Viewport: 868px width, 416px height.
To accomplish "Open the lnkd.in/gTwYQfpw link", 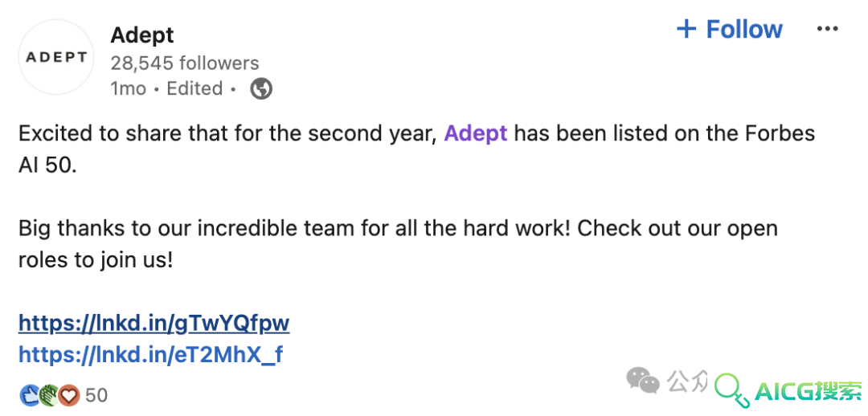I will click(154, 323).
